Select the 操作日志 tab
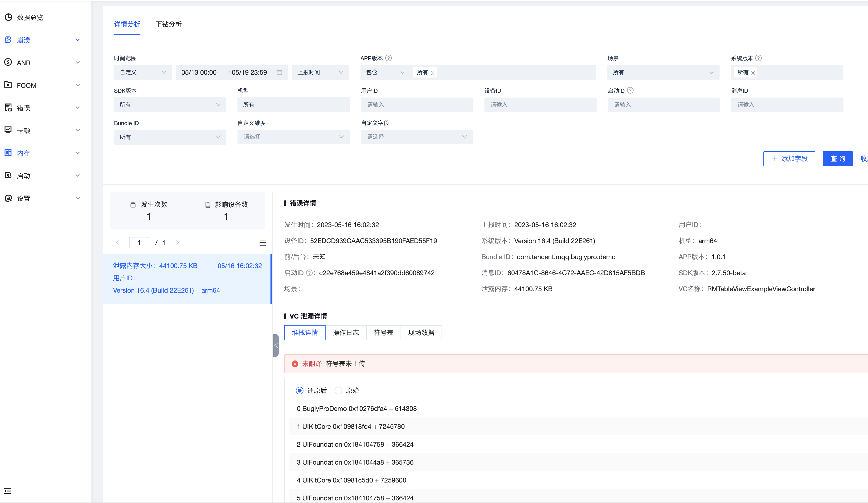 click(x=345, y=332)
